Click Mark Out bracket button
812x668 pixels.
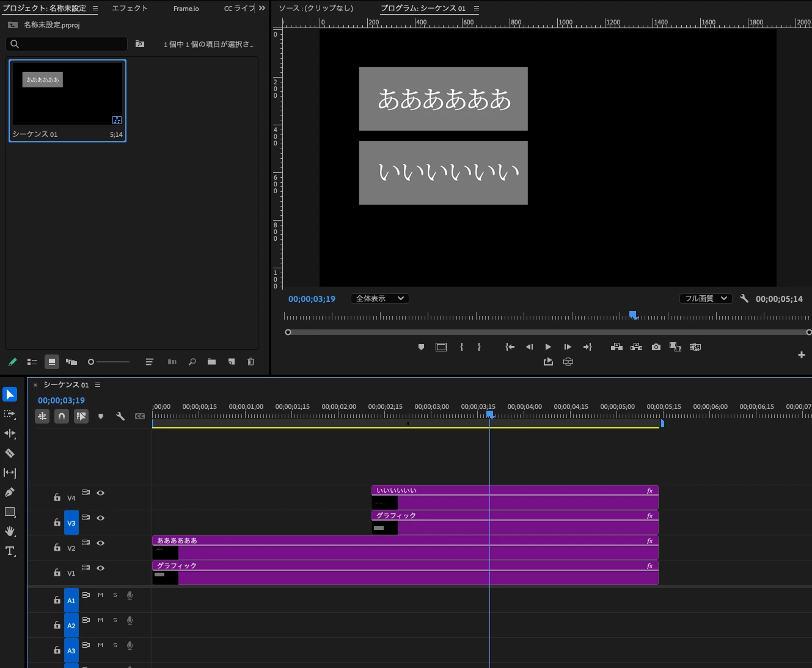[479, 347]
